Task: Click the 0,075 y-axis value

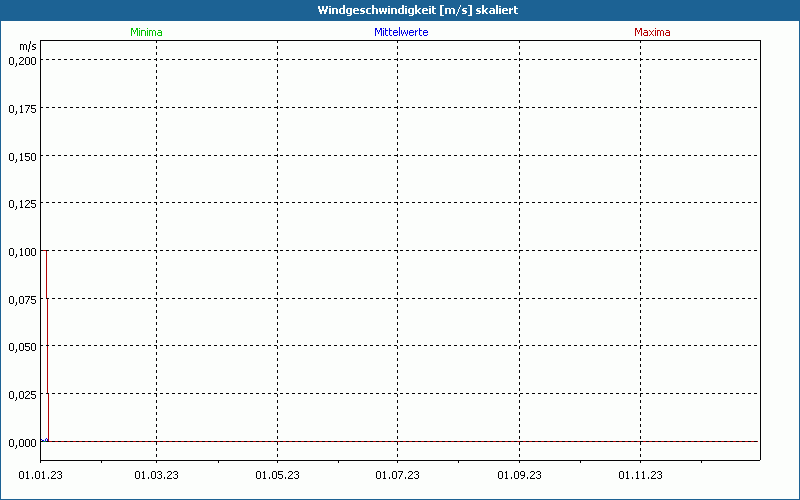Action: [x=22, y=299]
